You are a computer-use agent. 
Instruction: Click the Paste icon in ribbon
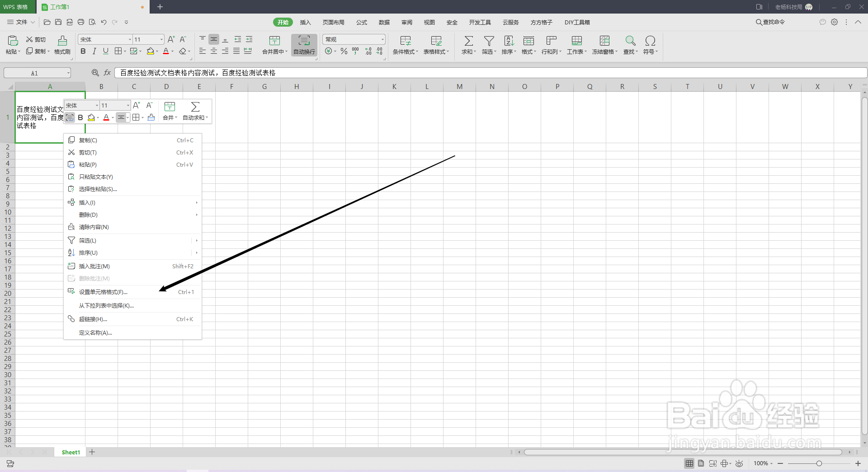[13, 41]
